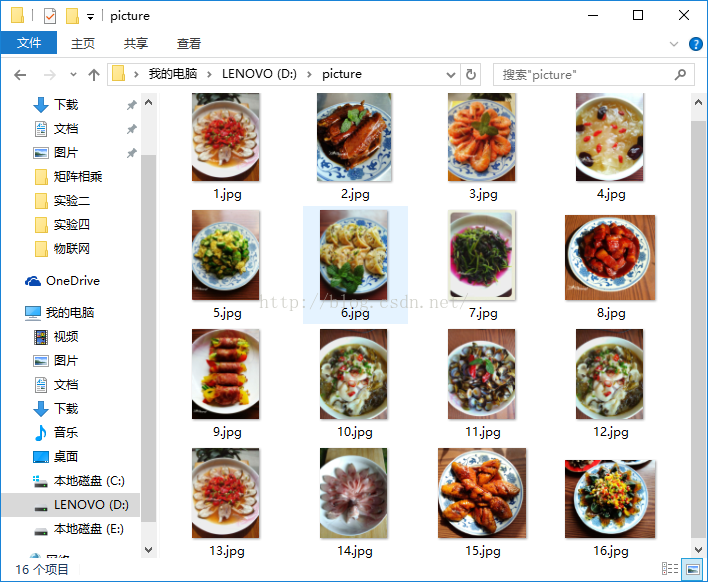Image resolution: width=708 pixels, height=582 pixels.
Task: Refresh the picture folder
Action: tap(470, 74)
